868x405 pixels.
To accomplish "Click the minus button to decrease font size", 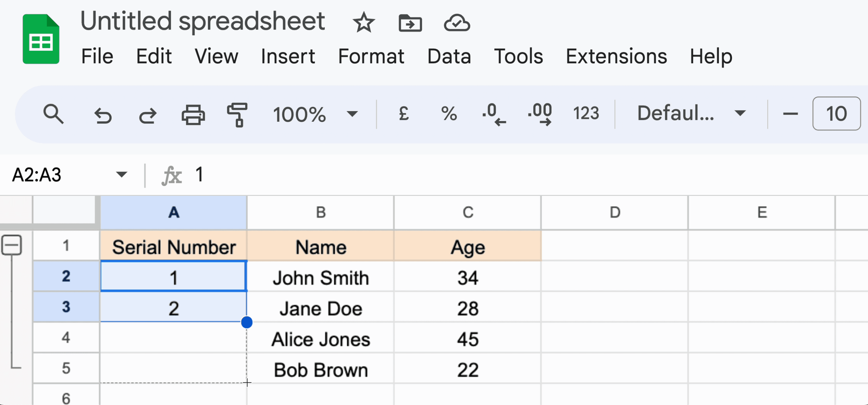I will pyautogui.click(x=790, y=114).
